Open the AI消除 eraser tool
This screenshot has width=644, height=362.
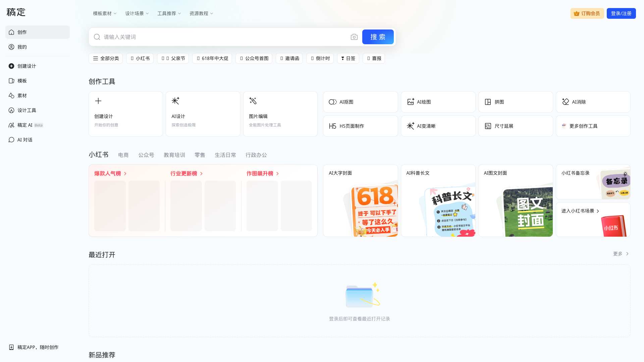point(593,102)
